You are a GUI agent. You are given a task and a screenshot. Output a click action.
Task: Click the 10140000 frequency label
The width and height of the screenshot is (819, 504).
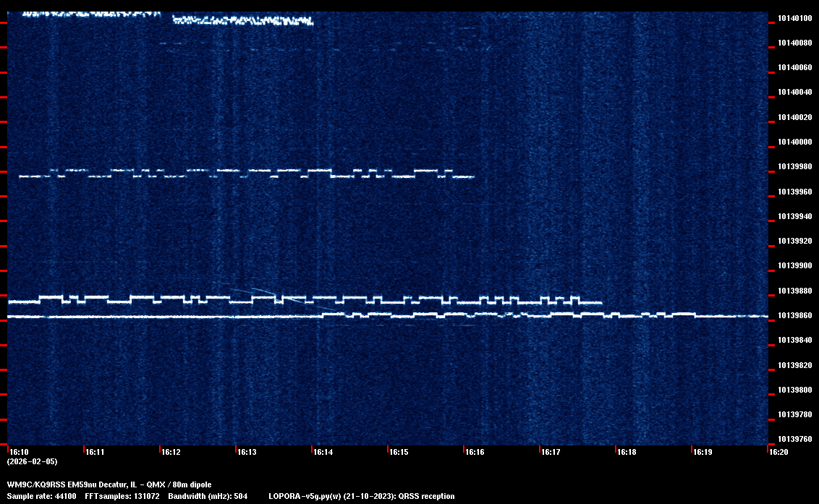794,142
